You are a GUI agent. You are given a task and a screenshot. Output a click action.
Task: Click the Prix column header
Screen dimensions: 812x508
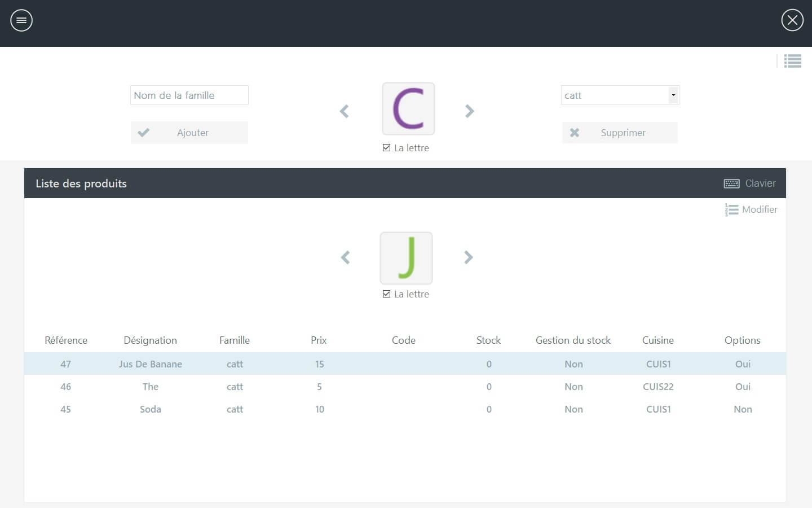(x=319, y=340)
